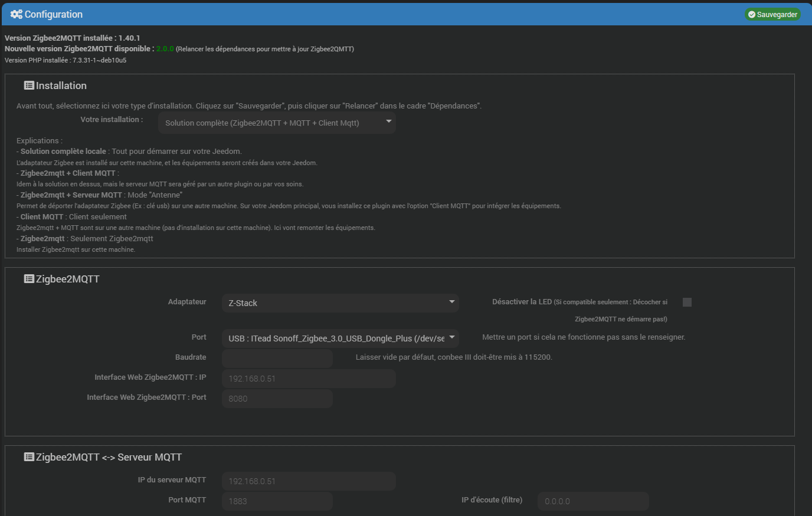Click the IP du serveur MQTT field

coord(309,481)
